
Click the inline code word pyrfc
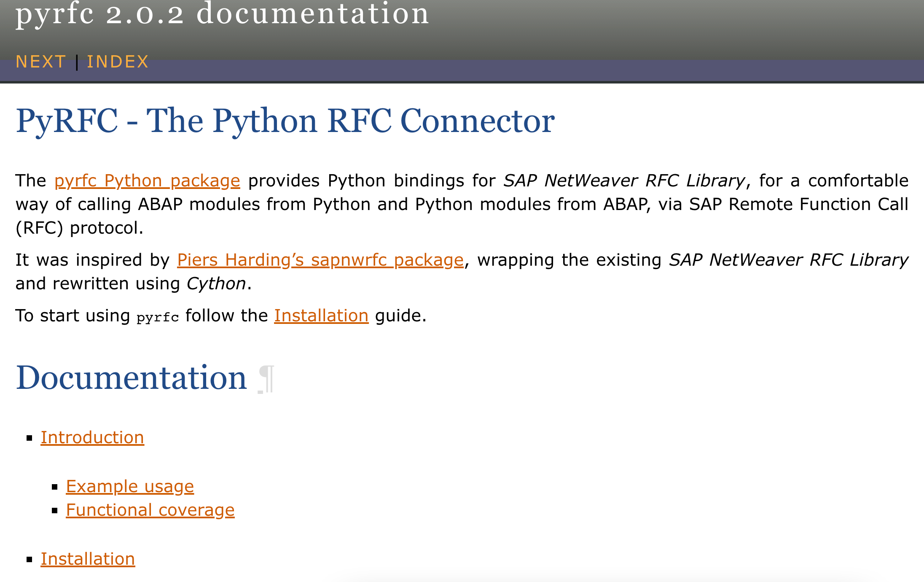tap(158, 317)
